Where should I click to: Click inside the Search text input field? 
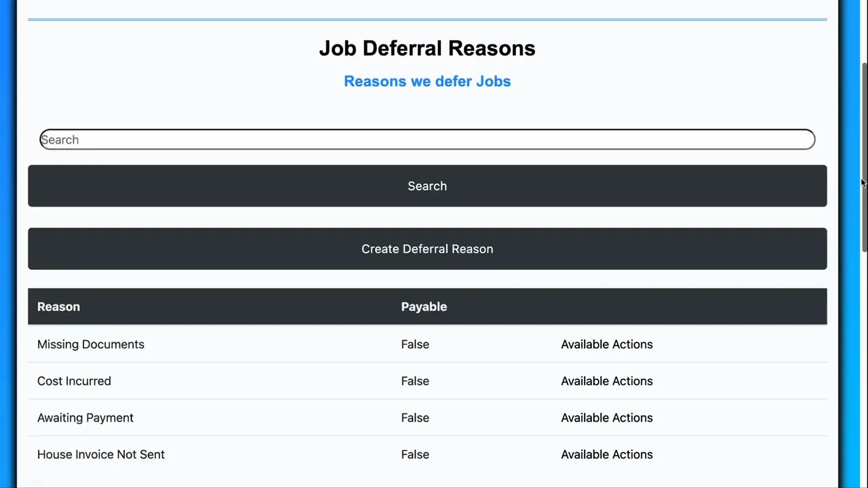click(427, 140)
